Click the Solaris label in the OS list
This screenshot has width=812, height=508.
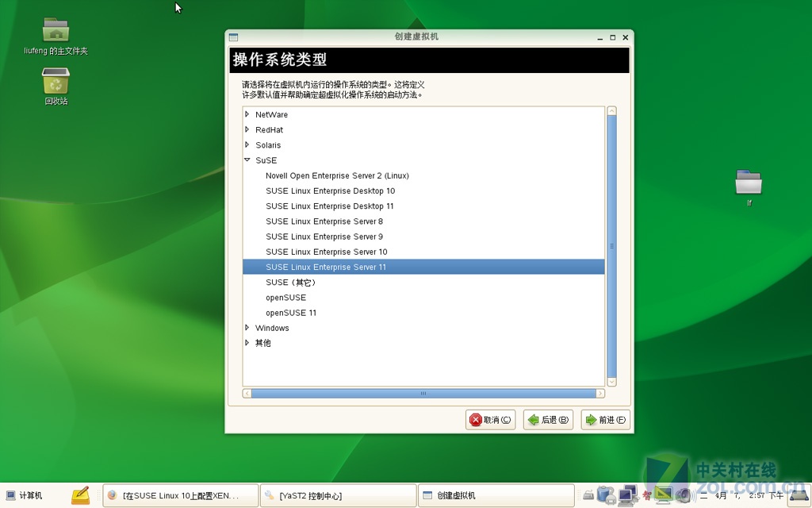point(268,145)
